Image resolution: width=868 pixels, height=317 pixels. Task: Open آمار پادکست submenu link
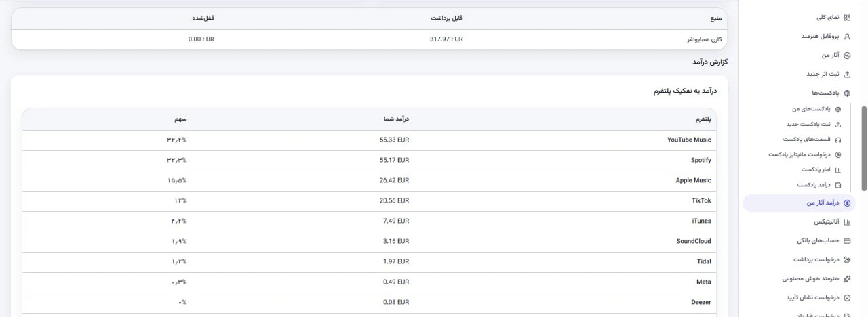click(x=816, y=170)
